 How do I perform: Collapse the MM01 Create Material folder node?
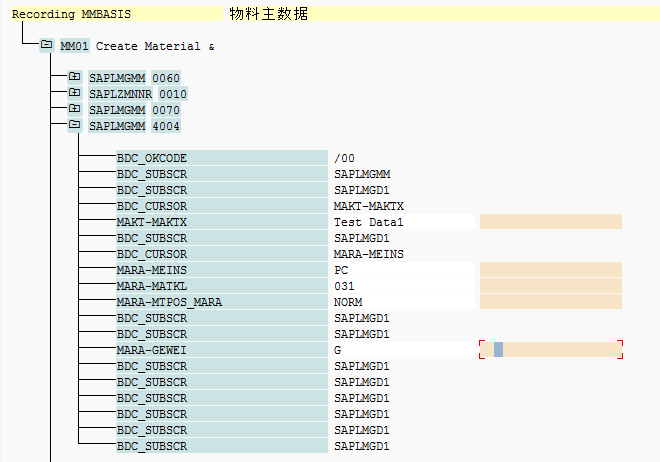tap(46, 45)
